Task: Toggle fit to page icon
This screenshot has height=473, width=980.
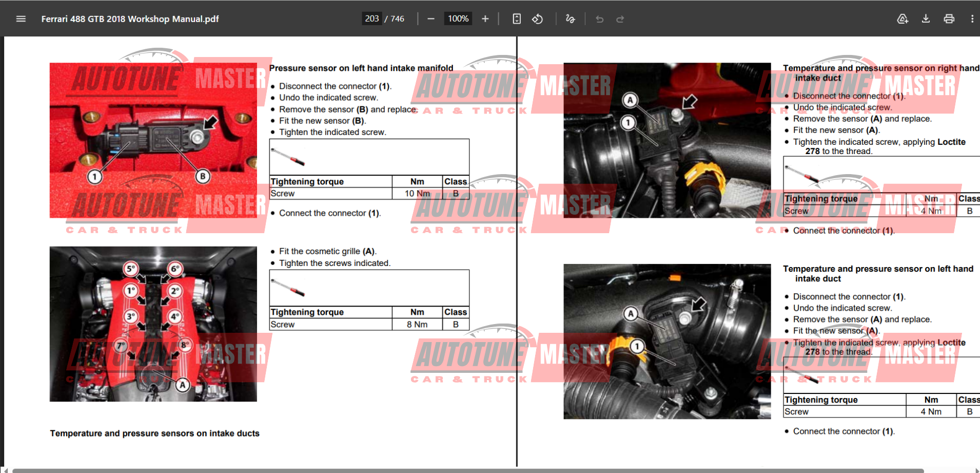Action: point(517,19)
